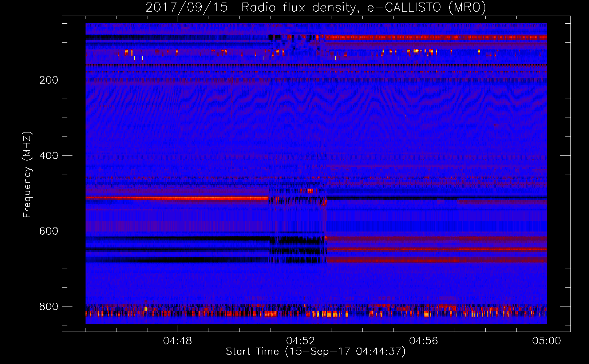This screenshot has width=589, height=364.
Task: Click the 'Start Time (15-Sep-17 04:44:37)' label
Action: pos(316,352)
